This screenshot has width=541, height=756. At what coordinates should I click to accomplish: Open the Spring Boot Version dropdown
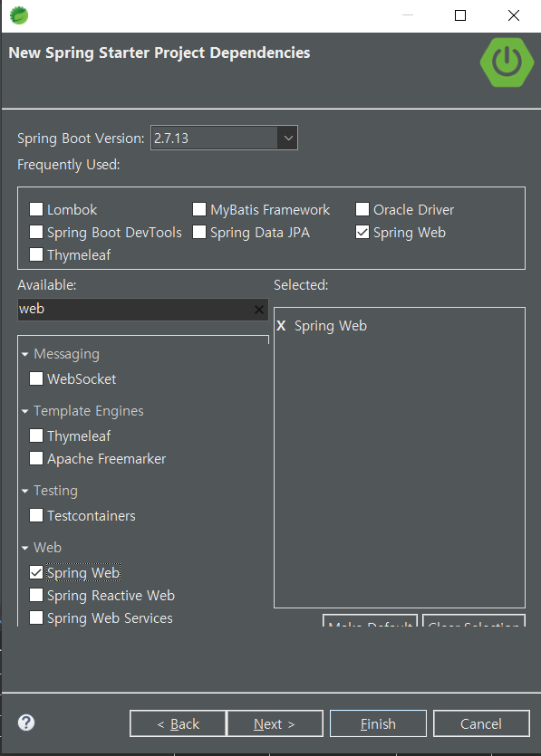point(287,138)
